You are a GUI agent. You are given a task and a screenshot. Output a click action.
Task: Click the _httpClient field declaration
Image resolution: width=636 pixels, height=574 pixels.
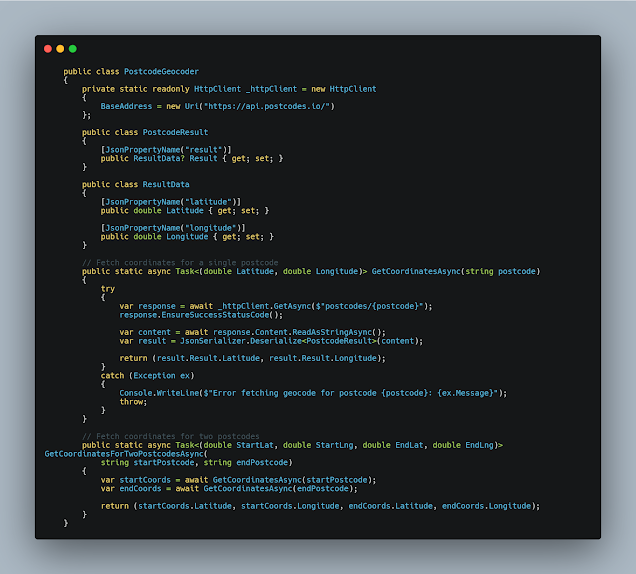[229, 89]
